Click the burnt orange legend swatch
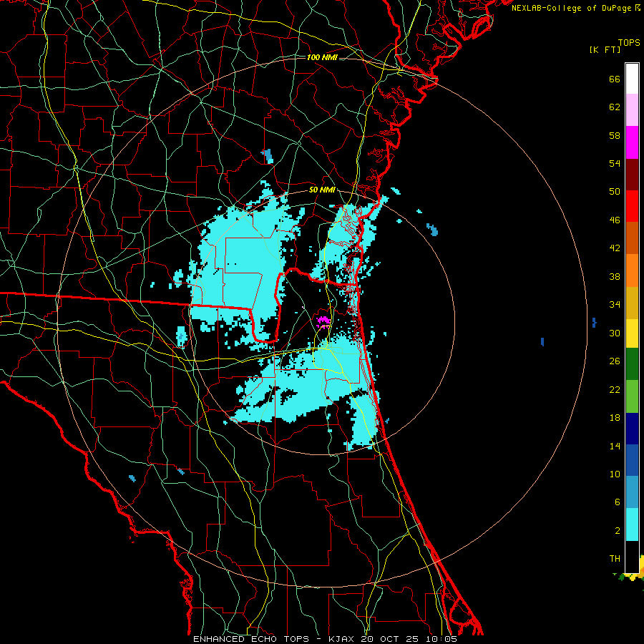Screen dimensions: 644x644 click(632, 238)
